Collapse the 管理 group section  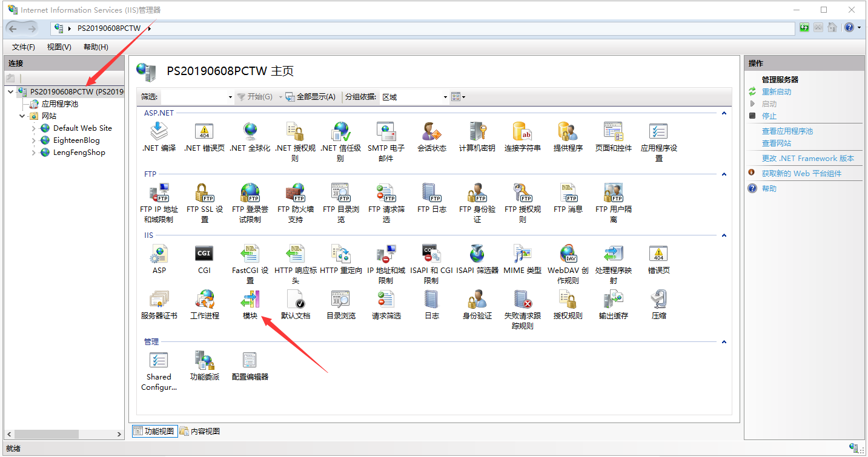pos(724,342)
